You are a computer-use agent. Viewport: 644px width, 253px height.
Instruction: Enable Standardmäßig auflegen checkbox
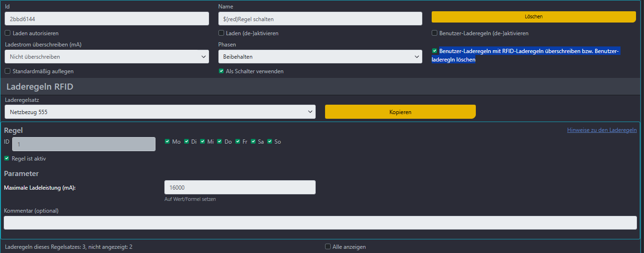[8, 71]
